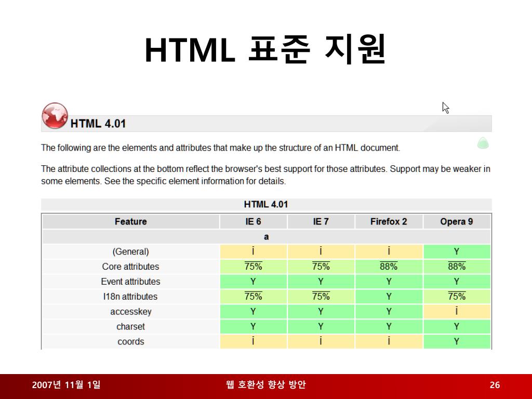Click the red globe icon beside HTML 4.01
This screenshot has height=399, width=532.
(55, 116)
